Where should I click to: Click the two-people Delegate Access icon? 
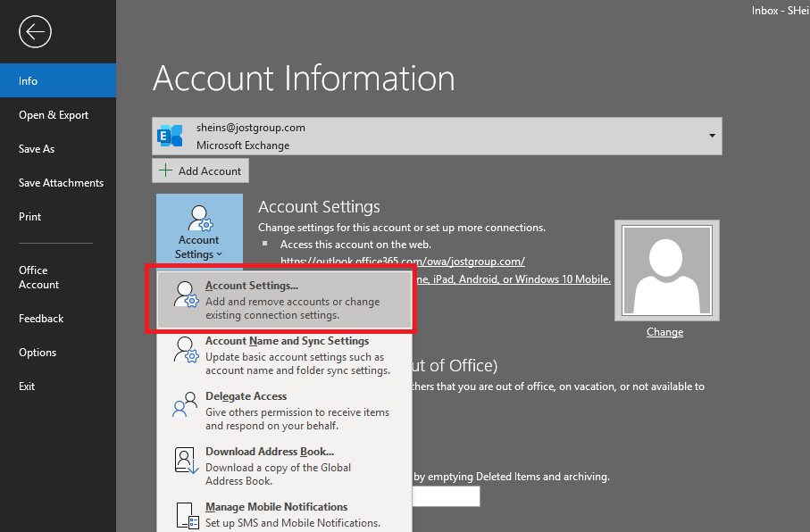185,404
